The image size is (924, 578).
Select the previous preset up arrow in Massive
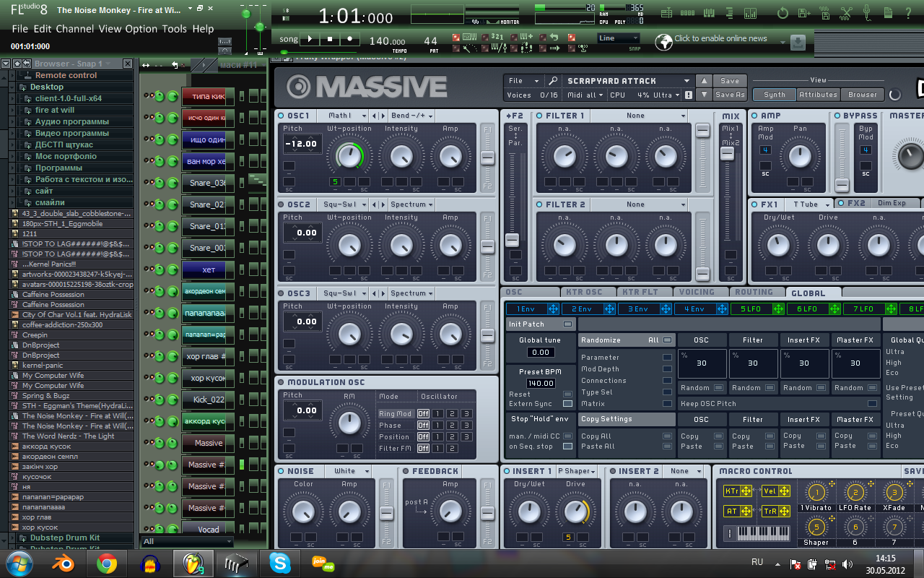pyautogui.click(x=705, y=81)
